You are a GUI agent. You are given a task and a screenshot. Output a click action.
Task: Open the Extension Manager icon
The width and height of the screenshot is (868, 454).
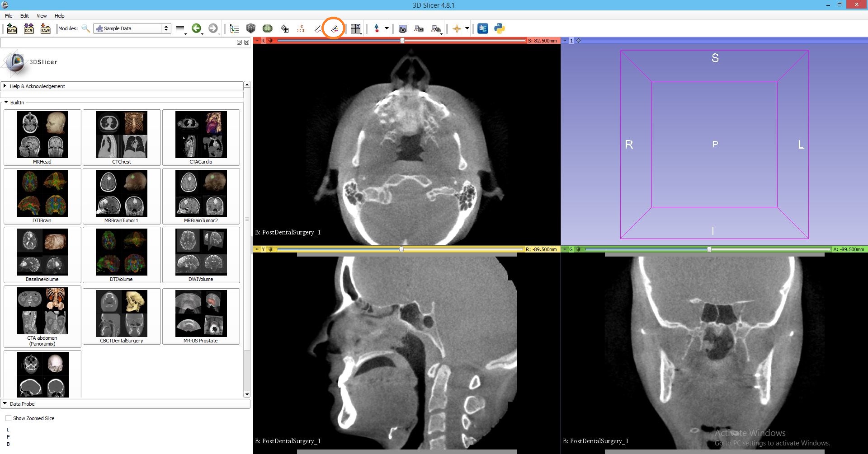[x=483, y=28]
